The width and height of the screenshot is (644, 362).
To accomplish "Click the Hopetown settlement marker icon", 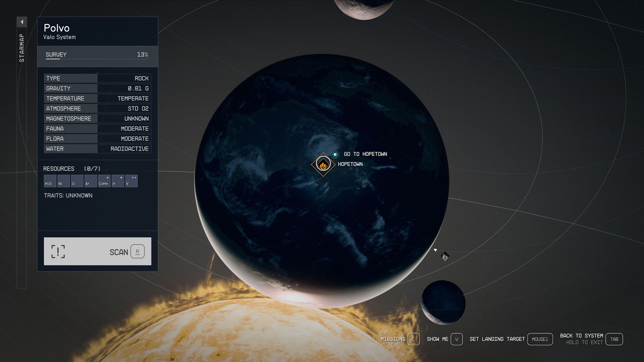I will point(323,164).
